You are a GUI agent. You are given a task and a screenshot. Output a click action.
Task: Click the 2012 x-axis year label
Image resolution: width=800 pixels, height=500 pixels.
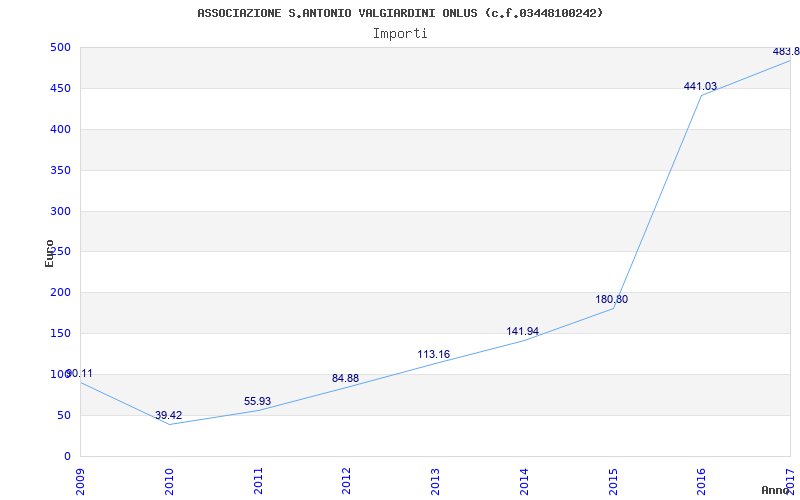click(x=346, y=481)
